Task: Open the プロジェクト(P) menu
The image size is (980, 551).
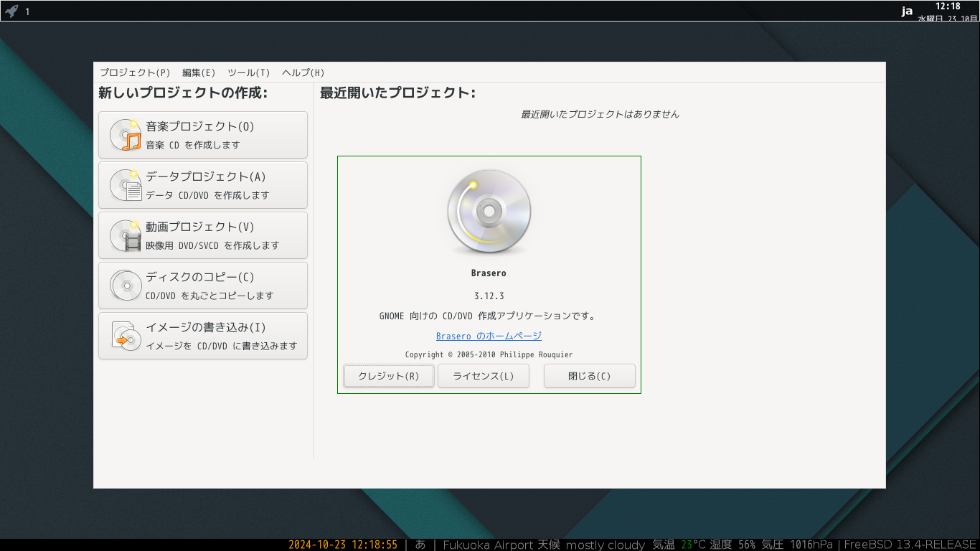Action: click(135, 72)
